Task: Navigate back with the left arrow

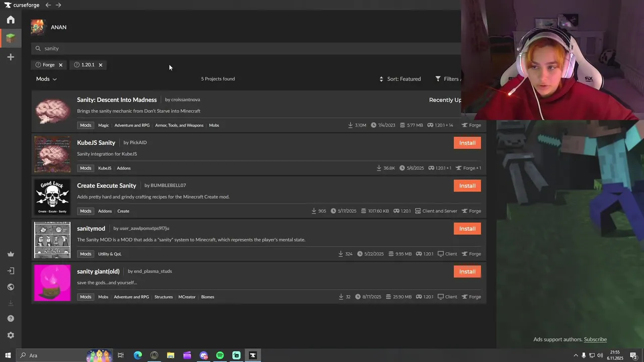Action: (x=48, y=5)
